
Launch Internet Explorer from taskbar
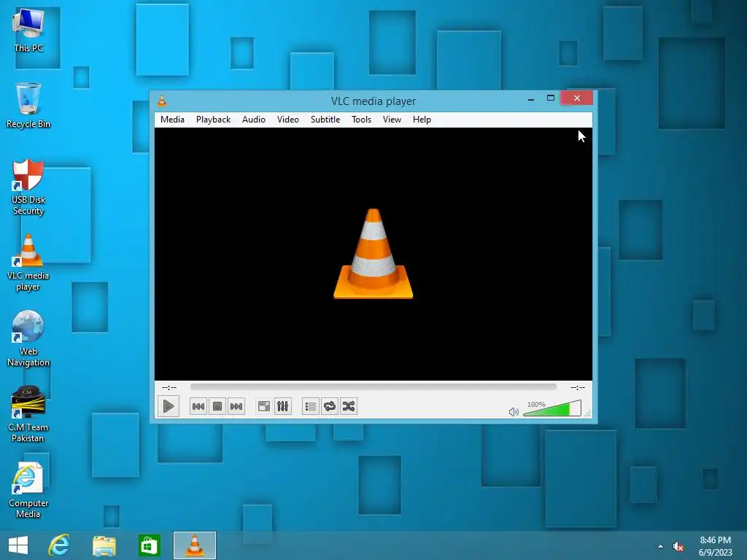tap(59, 545)
